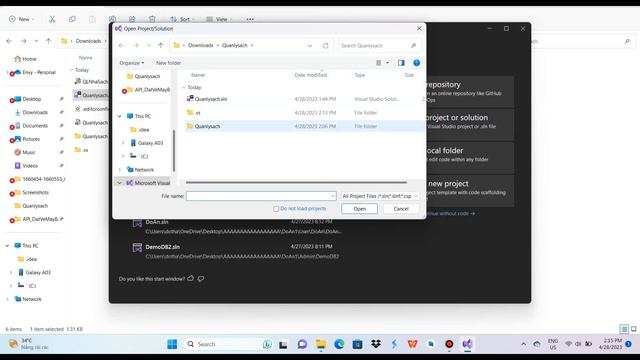640x360 pixels.
Task: Open Microsoft Edge from the taskbar
Action: click(339, 344)
